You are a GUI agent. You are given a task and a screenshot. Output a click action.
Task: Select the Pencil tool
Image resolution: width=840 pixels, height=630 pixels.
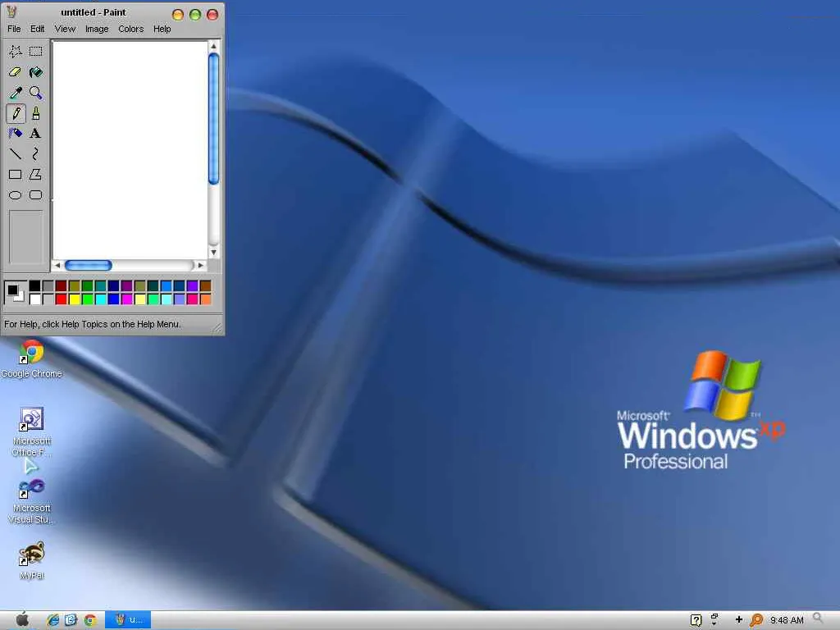(x=16, y=113)
